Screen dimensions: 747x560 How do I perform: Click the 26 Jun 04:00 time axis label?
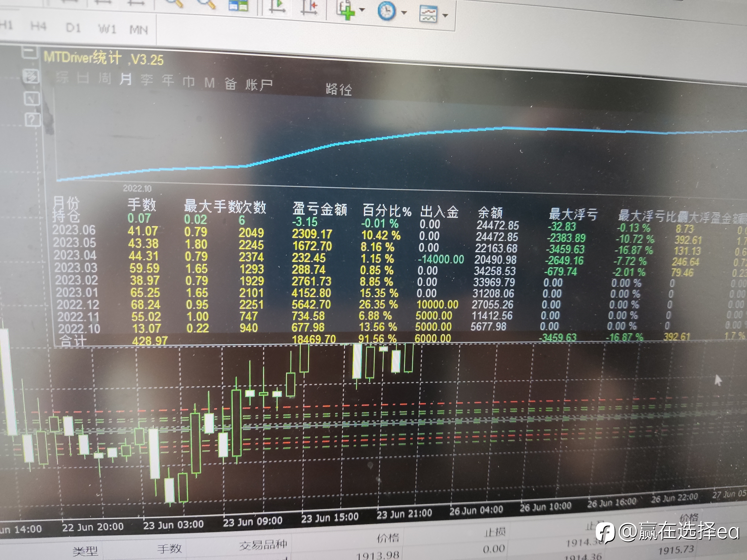pos(476,510)
